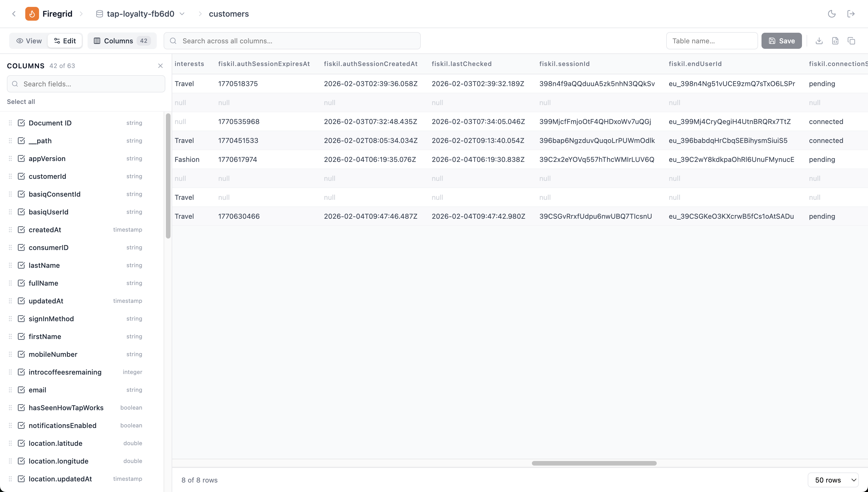The width and height of the screenshot is (868, 492).
Task: Sign out using the logout icon
Action: (x=851, y=14)
